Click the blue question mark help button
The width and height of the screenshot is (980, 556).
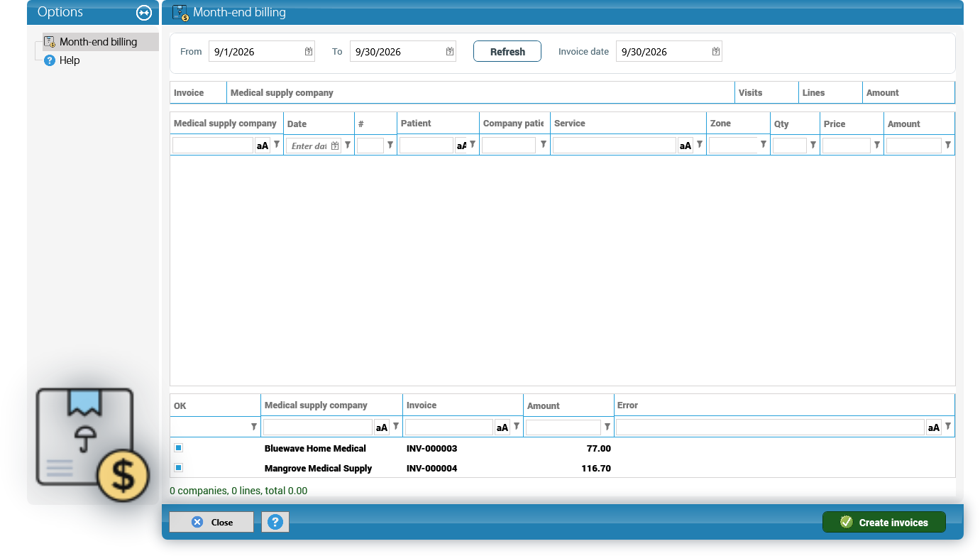275,522
